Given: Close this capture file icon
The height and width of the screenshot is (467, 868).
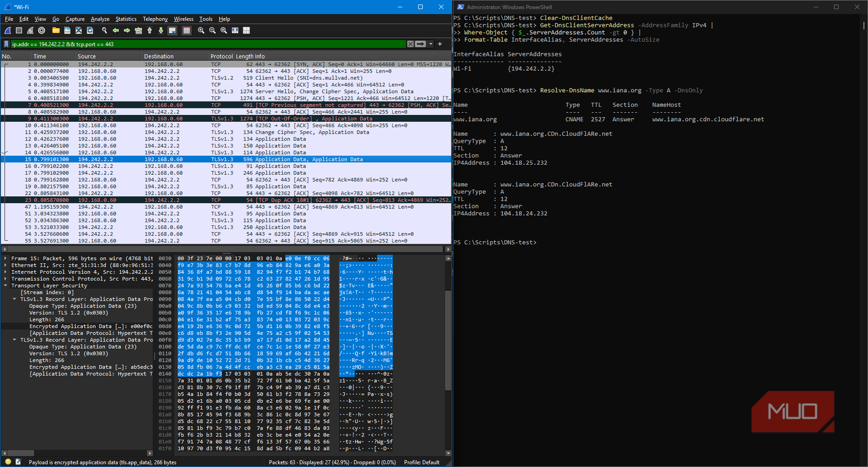Looking at the screenshot, I should click(78, 31).
